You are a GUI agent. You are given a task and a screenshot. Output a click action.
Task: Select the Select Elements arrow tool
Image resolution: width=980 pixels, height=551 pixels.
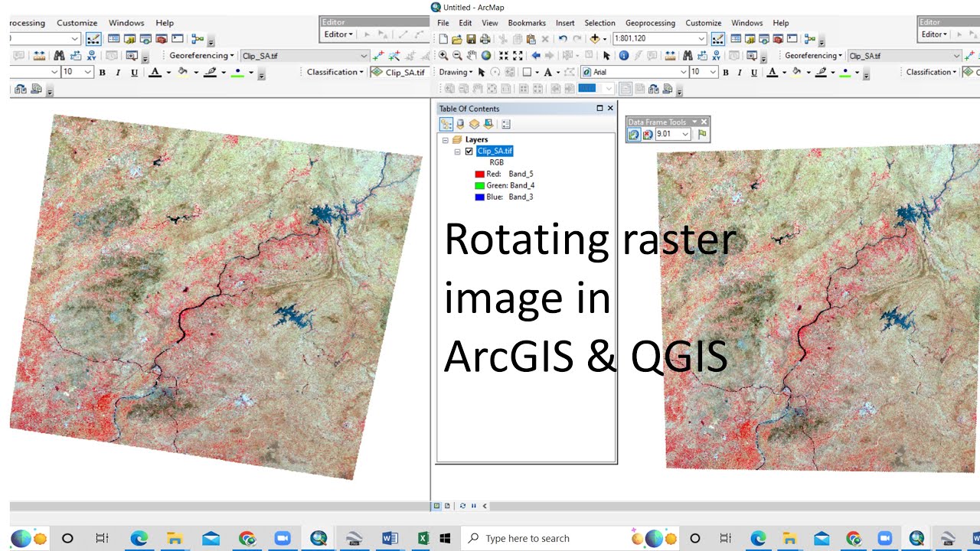pos(606,55)
